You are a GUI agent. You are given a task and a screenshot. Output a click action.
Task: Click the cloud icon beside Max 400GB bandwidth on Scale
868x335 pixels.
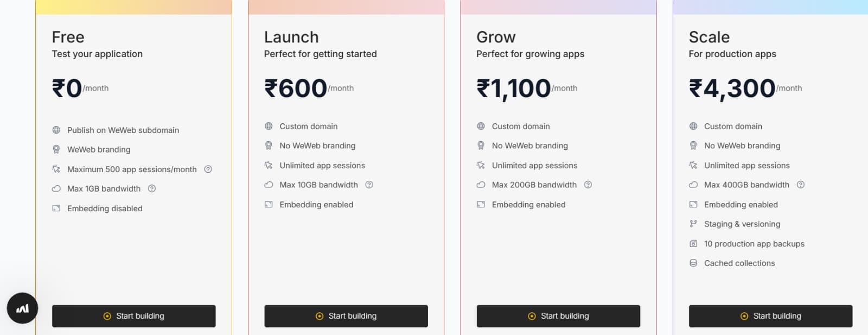pyautogui.click(x=693, y=185)
